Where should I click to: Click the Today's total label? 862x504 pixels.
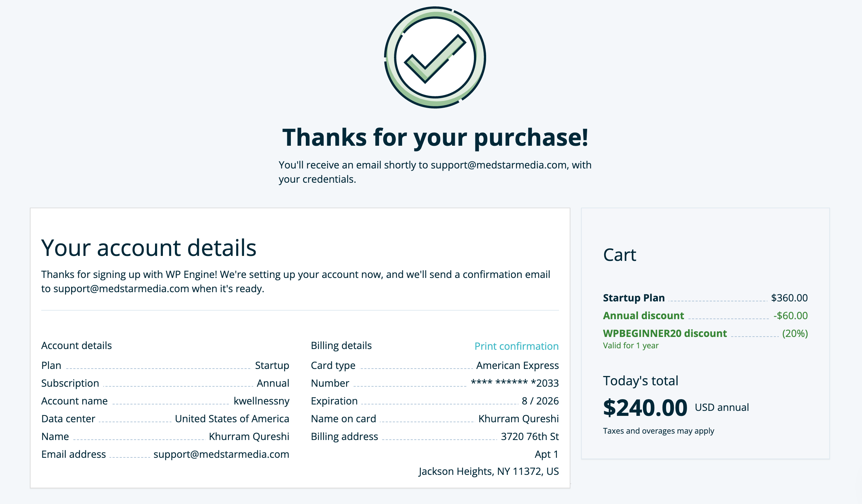pyautogui.click(x=640, y=381)
